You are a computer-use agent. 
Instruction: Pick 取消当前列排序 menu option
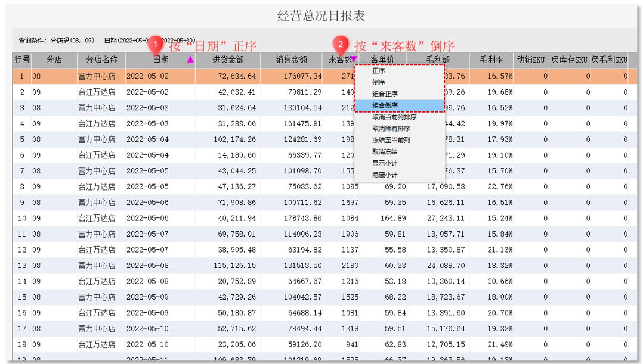pos(394,117)
